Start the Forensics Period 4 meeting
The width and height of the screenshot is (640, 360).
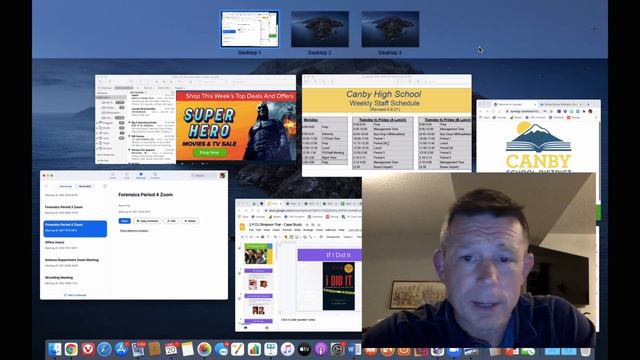tap(124, 221)
